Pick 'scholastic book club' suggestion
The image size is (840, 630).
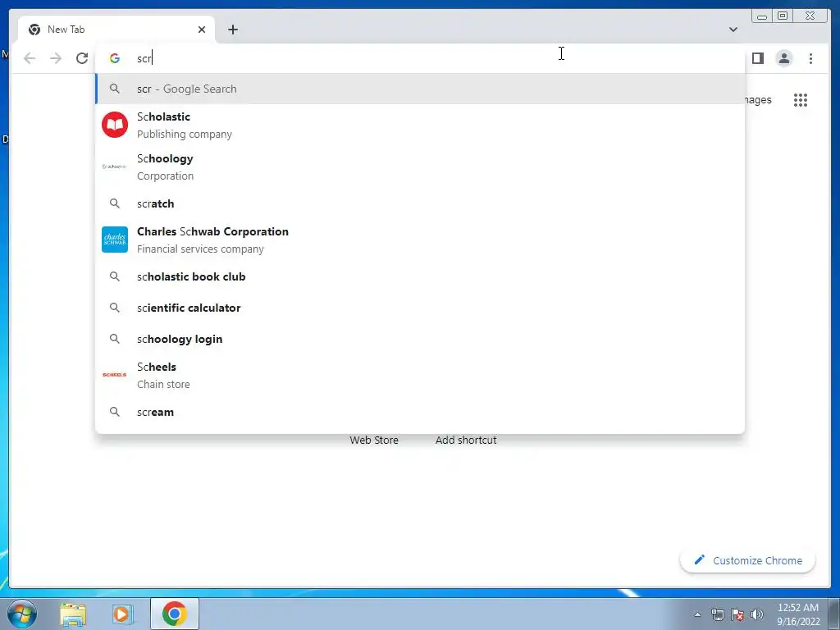(x=420, y=276)
